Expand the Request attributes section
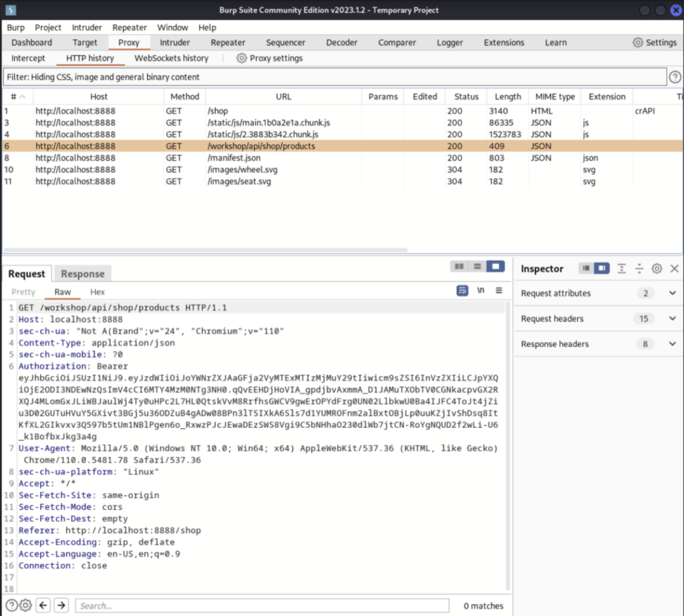The width and height of the screenshot is (684, 616). coord(672,293)
